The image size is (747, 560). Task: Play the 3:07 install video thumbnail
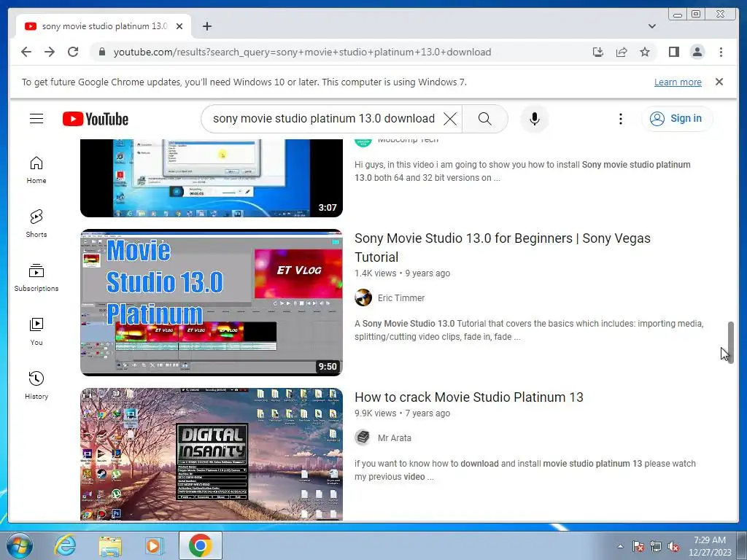(212, 178)
